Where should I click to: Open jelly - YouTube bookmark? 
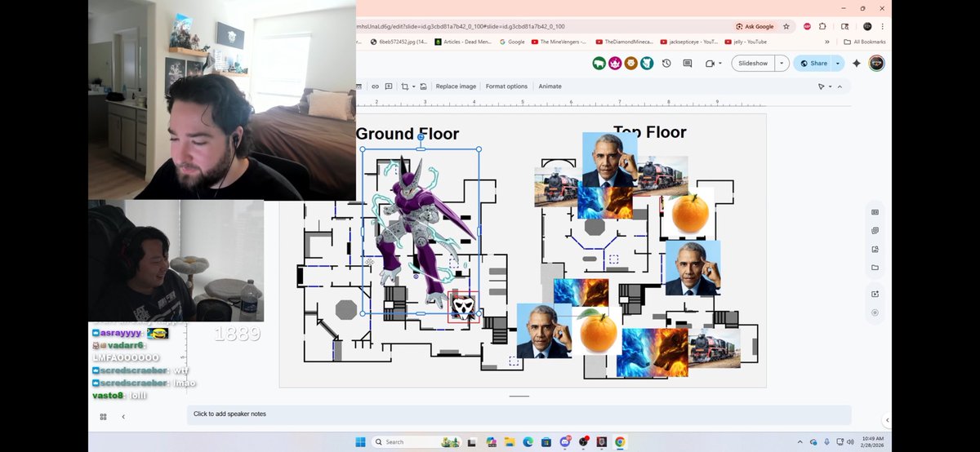(746, 42)
